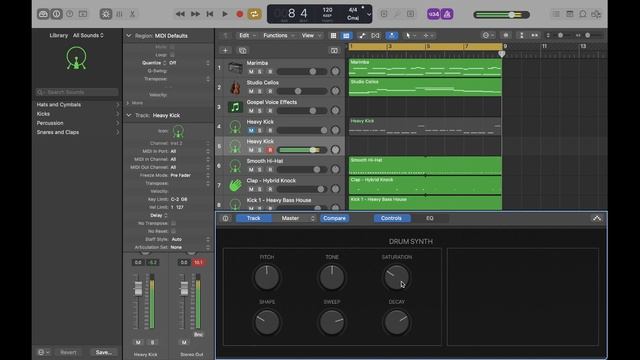This screenshot has height=360, width=640.
Task: Open the library gear action menu
Action: (x=43, y=352)
